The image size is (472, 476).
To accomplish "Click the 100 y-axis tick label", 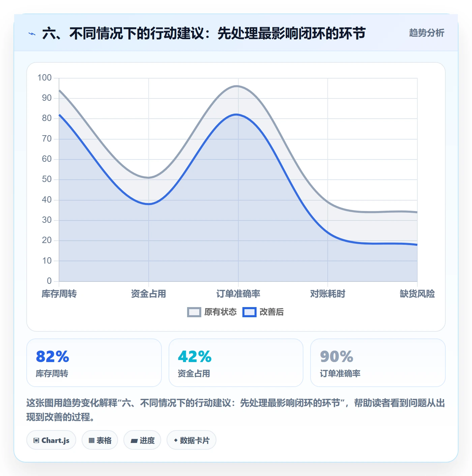I will 45,78.
